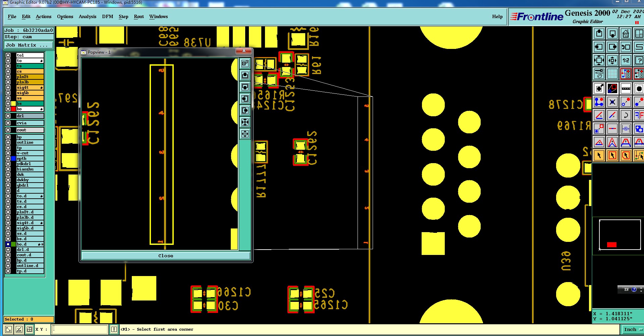The image size is (644, 336).
Task: Select the rectangle area select tool
Action: coord(612,155)
